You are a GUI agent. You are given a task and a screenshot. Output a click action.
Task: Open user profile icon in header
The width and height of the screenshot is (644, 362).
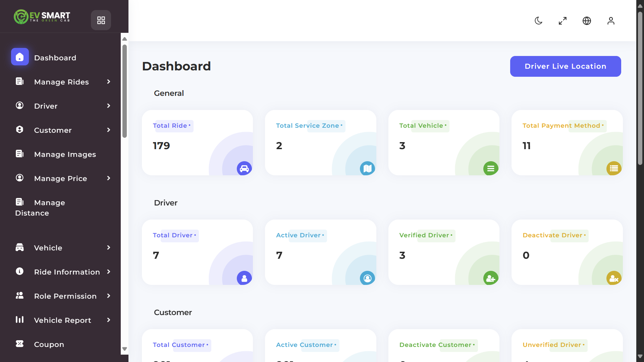(611, 21)
